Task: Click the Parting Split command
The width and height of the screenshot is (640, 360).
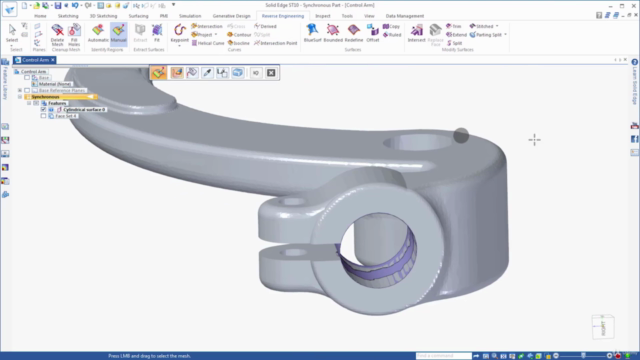Action: pyautogui.click(x=486, y=35)
